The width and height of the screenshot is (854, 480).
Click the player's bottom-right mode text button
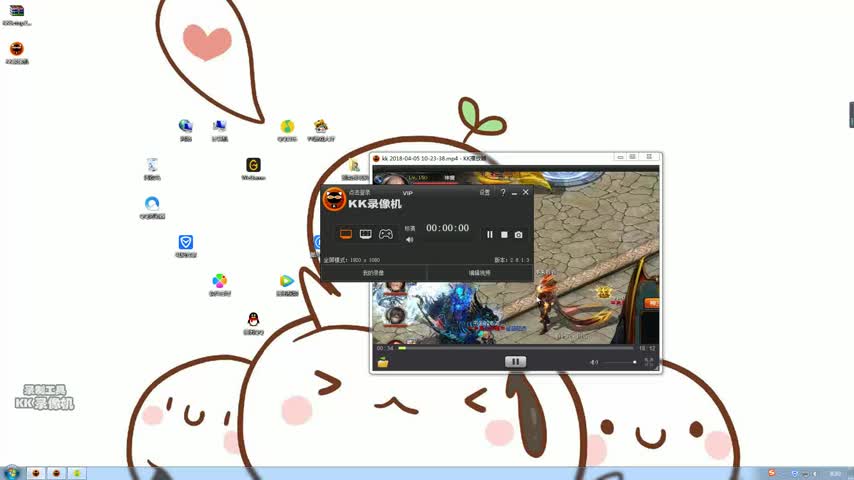(649, 362)
